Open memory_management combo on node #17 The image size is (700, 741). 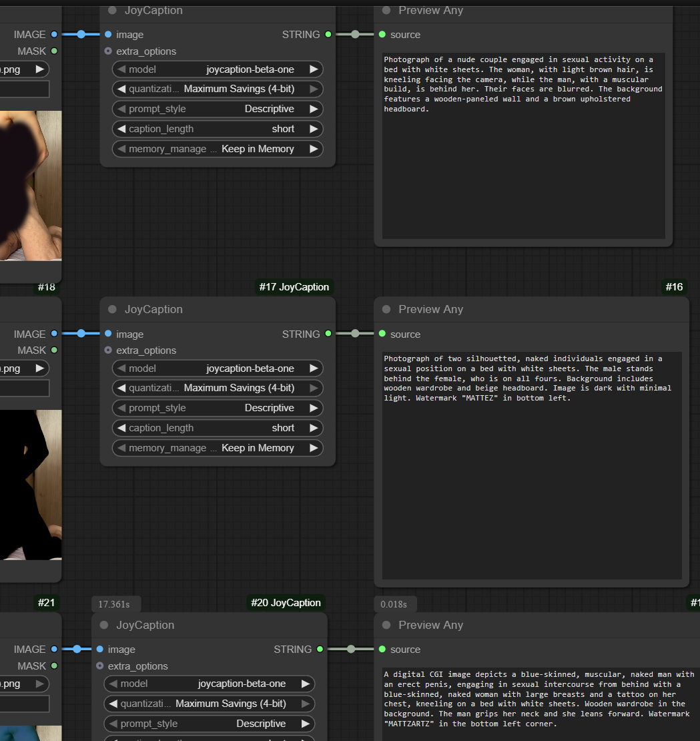tap(218, 448)
